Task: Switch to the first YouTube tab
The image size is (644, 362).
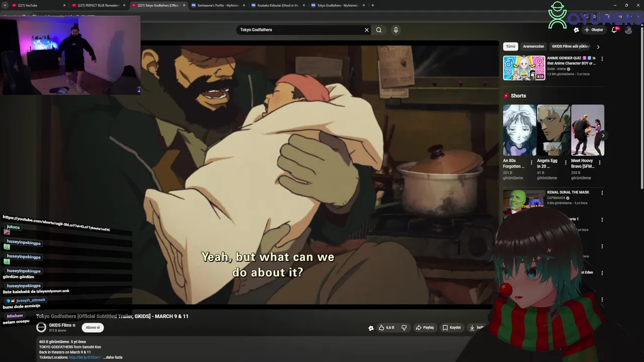Action: (38, 6)
